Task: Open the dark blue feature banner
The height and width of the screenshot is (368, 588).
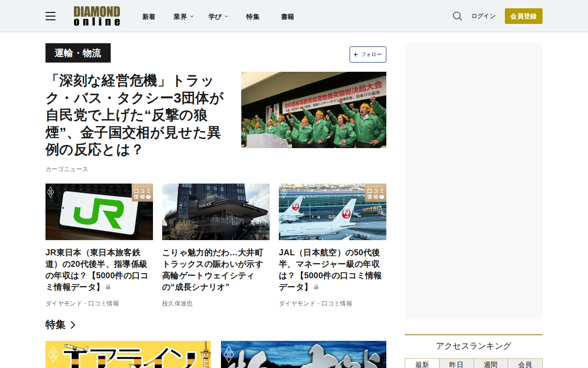Action: click(x=304, y=354)
